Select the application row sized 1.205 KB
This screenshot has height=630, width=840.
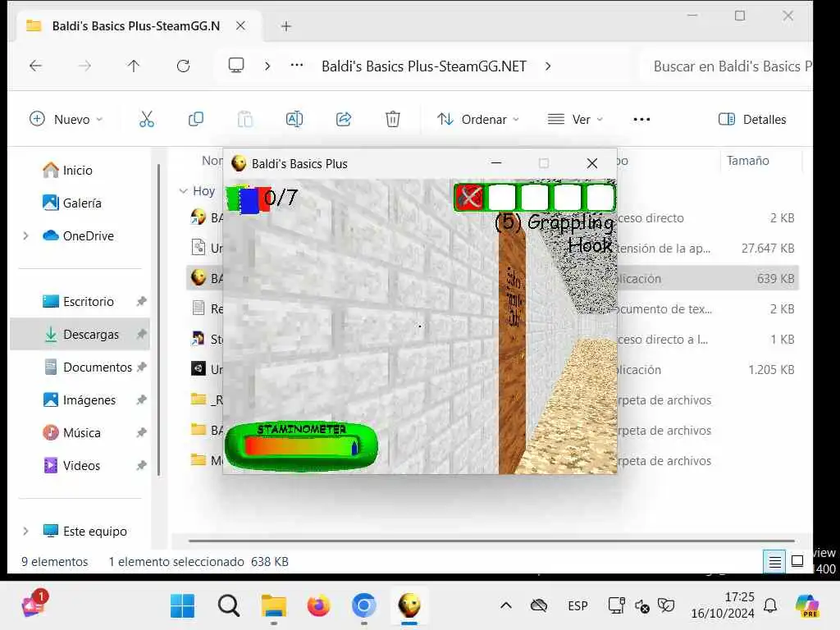(x=492, y=369)
